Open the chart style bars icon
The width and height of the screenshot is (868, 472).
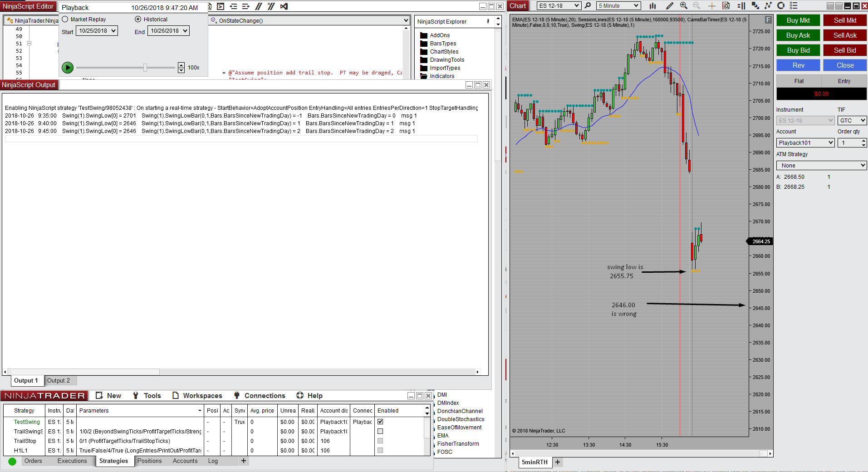click(x=652, y=6)
